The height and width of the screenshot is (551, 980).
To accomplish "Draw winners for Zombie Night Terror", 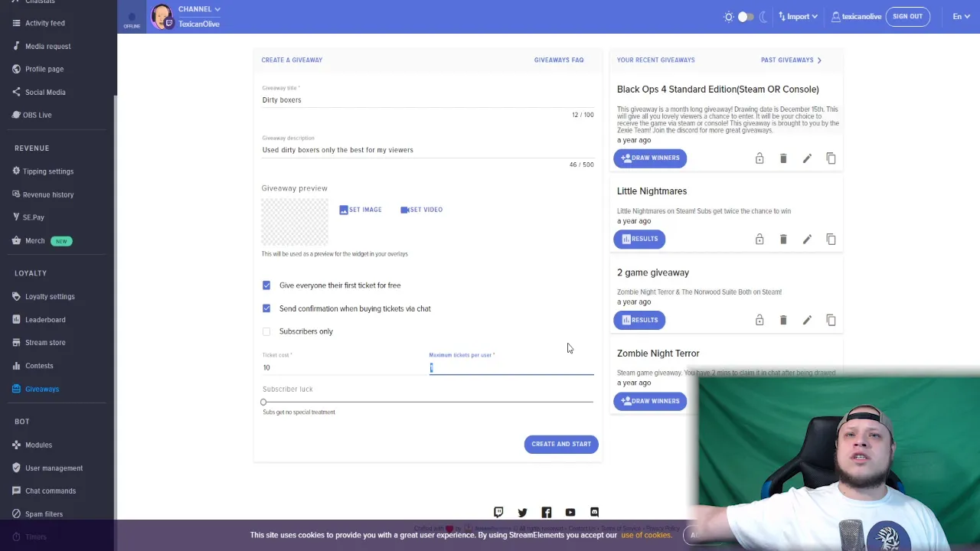I will 650,401.
